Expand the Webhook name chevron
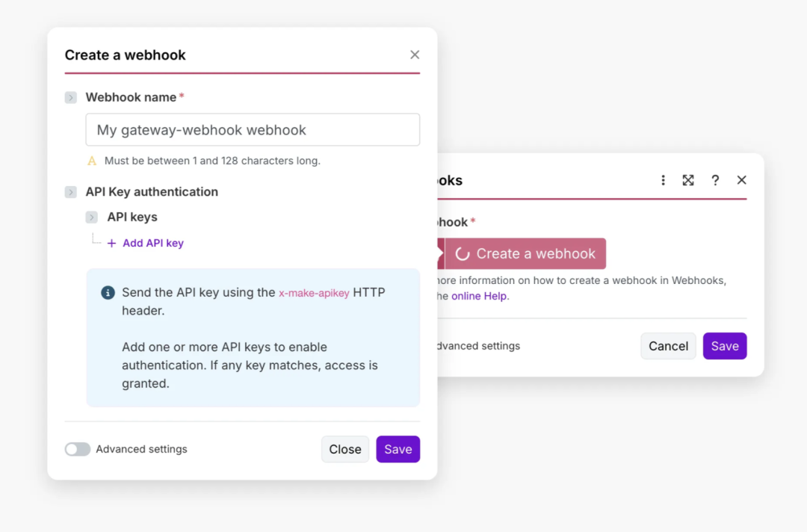This screenshot has height=532, width=807. pos(71,97)
